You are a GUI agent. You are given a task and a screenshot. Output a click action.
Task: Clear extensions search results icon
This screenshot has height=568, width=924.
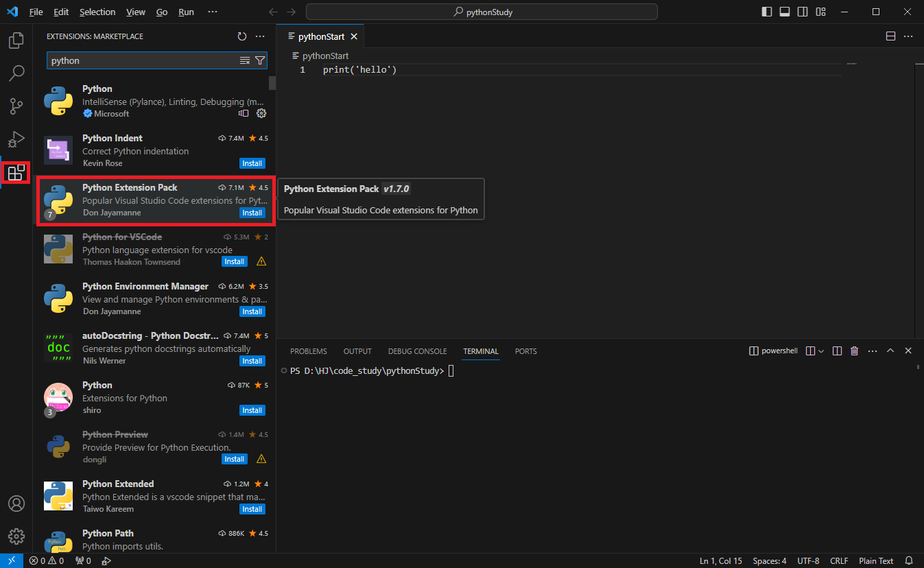pos(245,61)
